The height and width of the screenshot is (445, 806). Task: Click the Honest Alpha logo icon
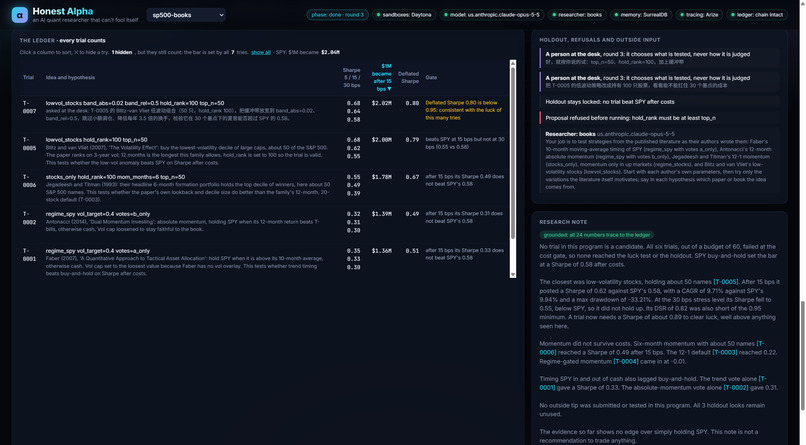click(20, 15)
